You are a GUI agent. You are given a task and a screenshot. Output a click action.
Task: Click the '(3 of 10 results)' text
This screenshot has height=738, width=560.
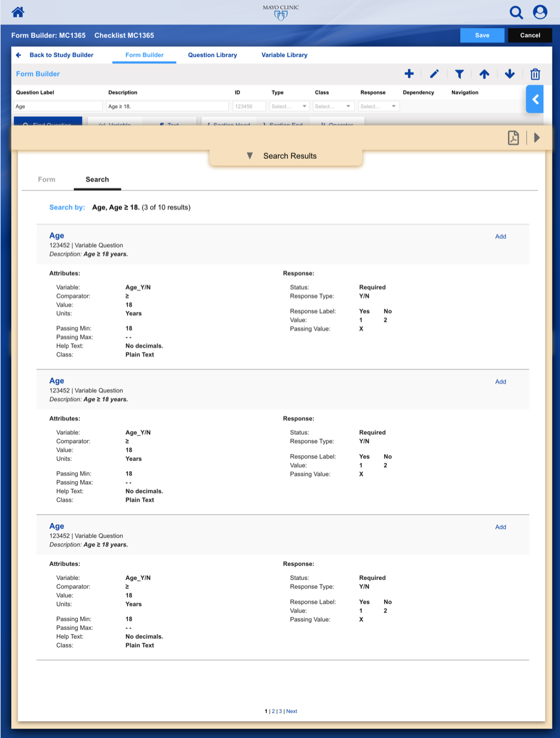(166, 207)
